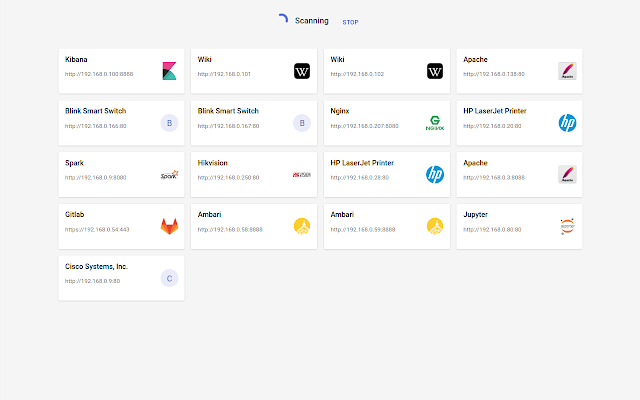Select the Hikvision card title
This screenshot has height=400, width=640.
click(212, 163)
